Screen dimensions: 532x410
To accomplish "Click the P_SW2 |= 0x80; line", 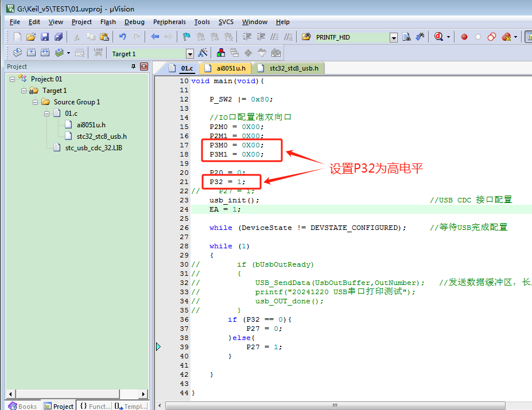I will click(x=241, y=99).
